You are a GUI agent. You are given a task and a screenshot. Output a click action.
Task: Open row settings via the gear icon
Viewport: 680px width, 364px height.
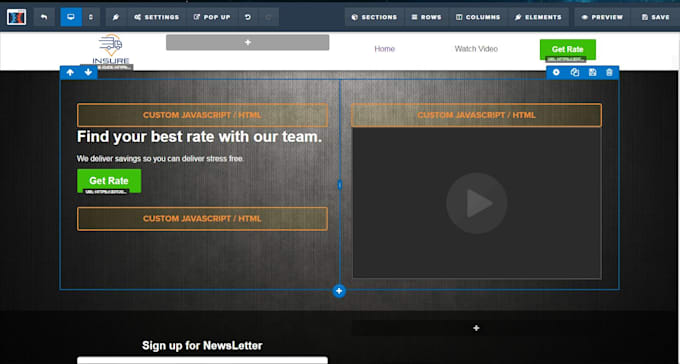556,72
